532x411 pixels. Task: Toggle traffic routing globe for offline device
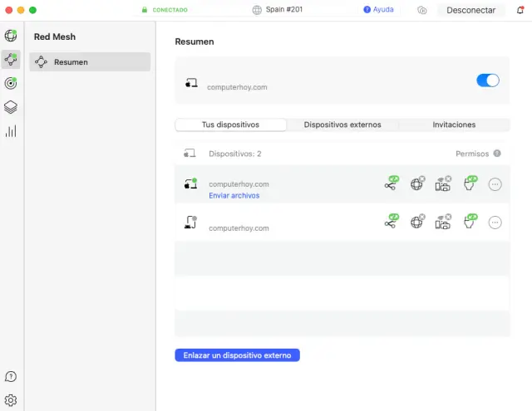pyautogui.click(x=417, y=221)
